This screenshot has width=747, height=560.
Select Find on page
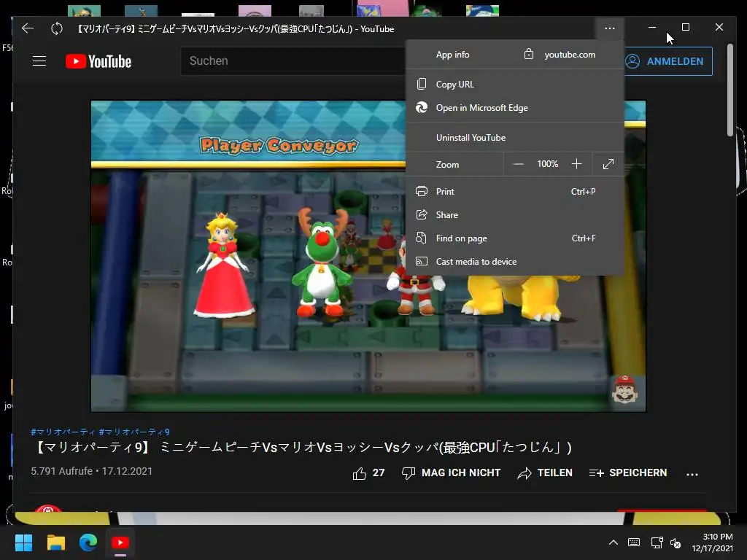tap(514, 238)
